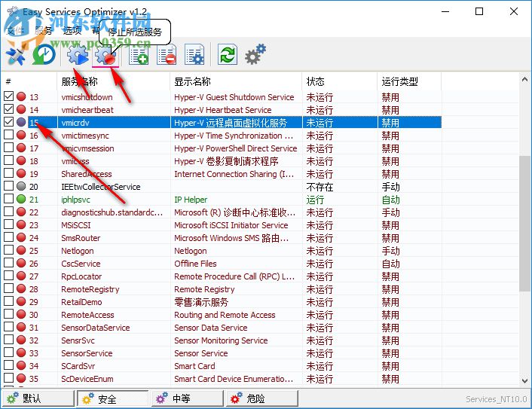This screenshot has height=409, width=532.
Task: Click the start selected services gear icon
Action: 78,54
